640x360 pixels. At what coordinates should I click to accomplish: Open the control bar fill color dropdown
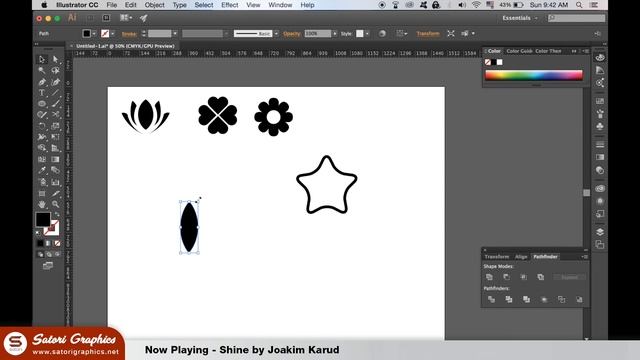pyautogui.click(x=94, y=33)
